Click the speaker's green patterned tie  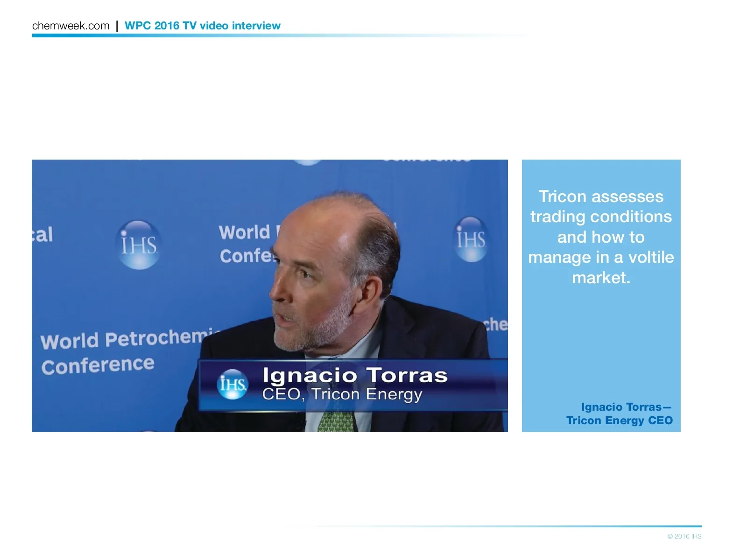(336, 421)
